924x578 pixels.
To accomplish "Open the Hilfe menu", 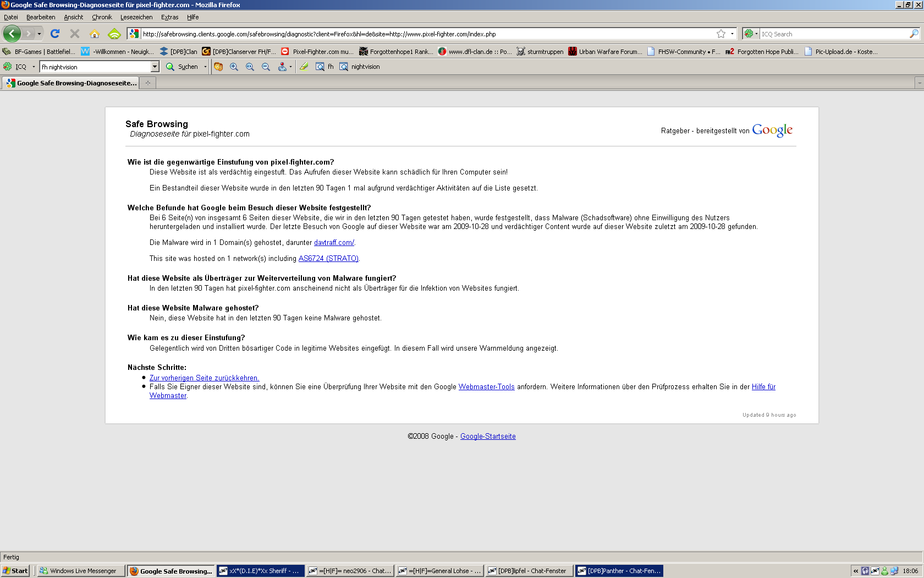I will pyautogui.click(x=193, y=17).
